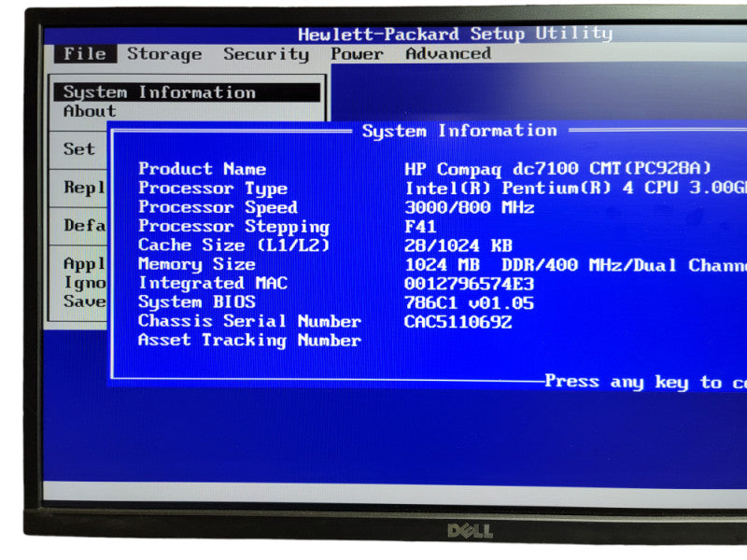Click the Asset Tracking Number label

[x=249, y=341]
